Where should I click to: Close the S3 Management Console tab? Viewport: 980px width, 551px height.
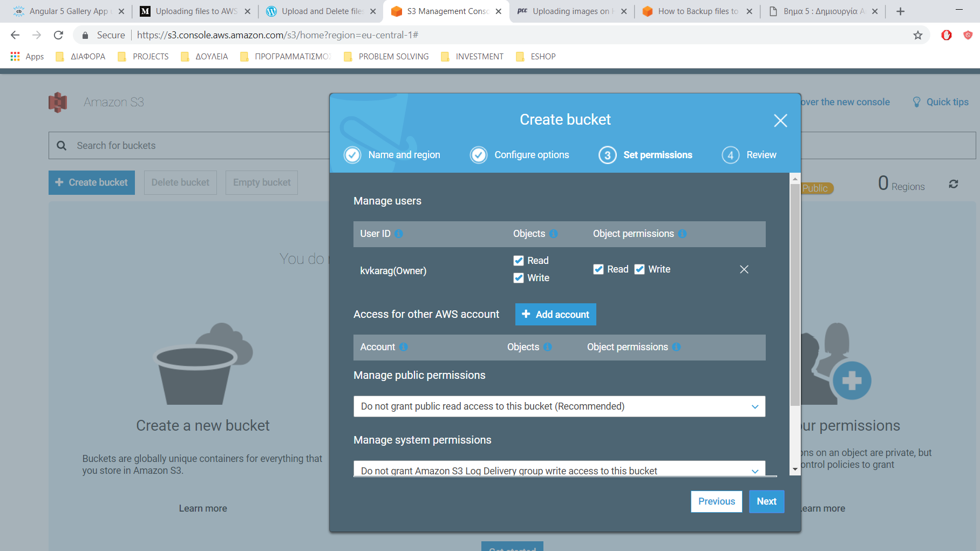point(498,11)
